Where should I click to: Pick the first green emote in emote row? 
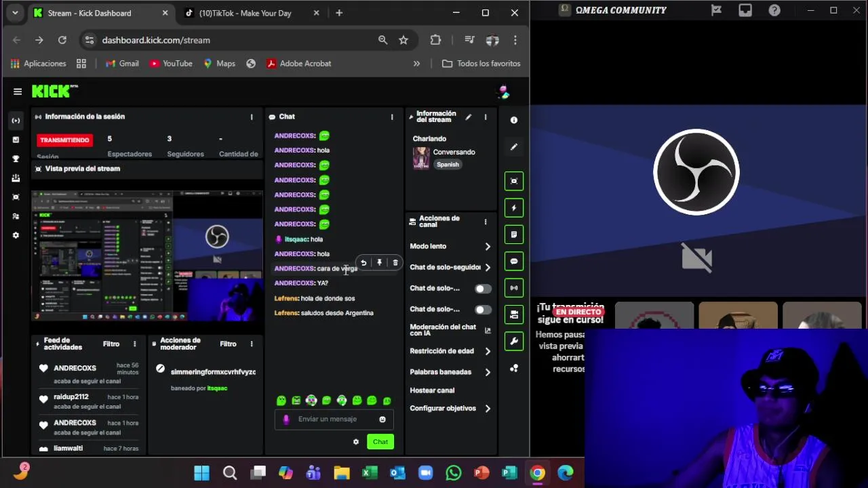tap(281, 401)
